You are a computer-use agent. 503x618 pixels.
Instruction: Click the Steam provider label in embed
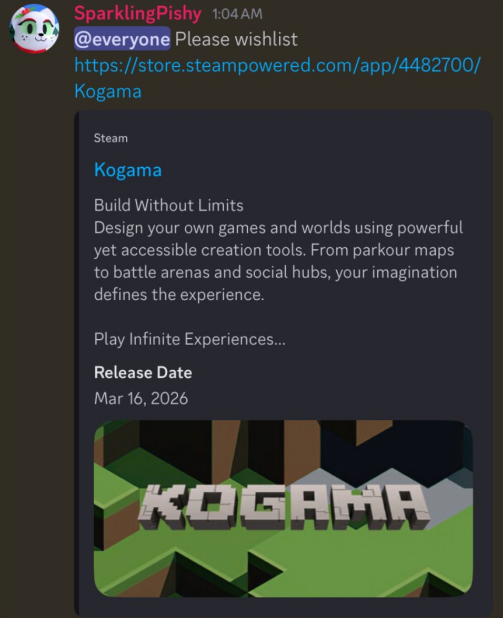point(111,138)
